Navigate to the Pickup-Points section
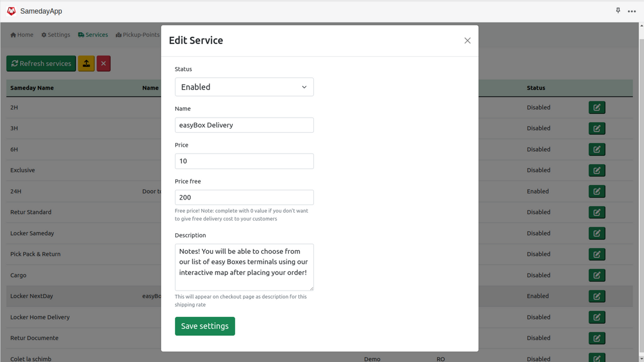 coord(137,35)
